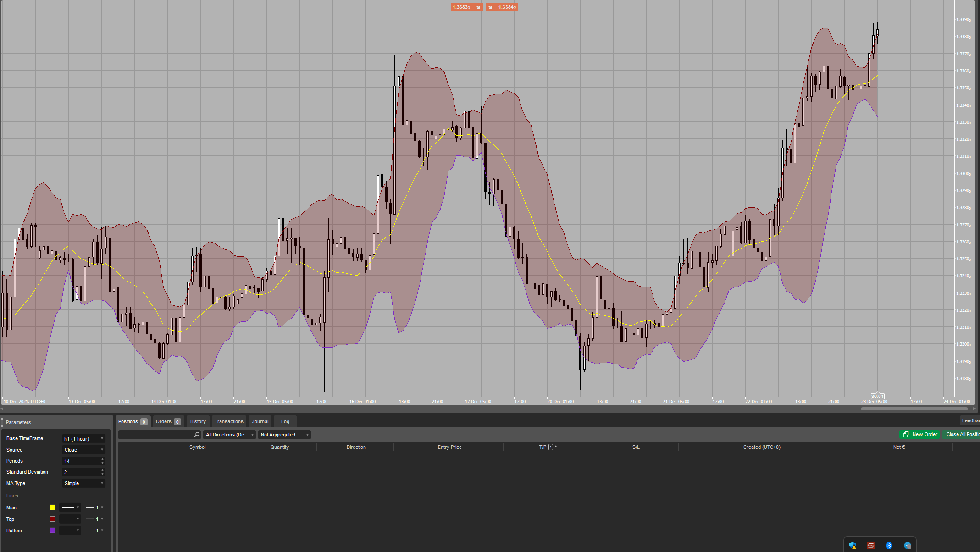Click the buy price button 1.3384
This screenshot has height=552, width=980.
(x=502, y=7)
